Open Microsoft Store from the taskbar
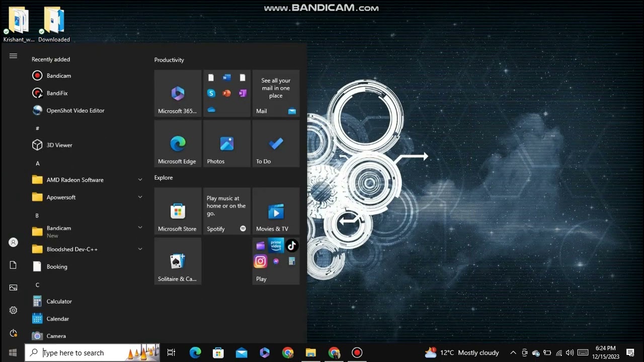Image resolution: width=644 pixels, height=362 pixels. tap(218, 352)
